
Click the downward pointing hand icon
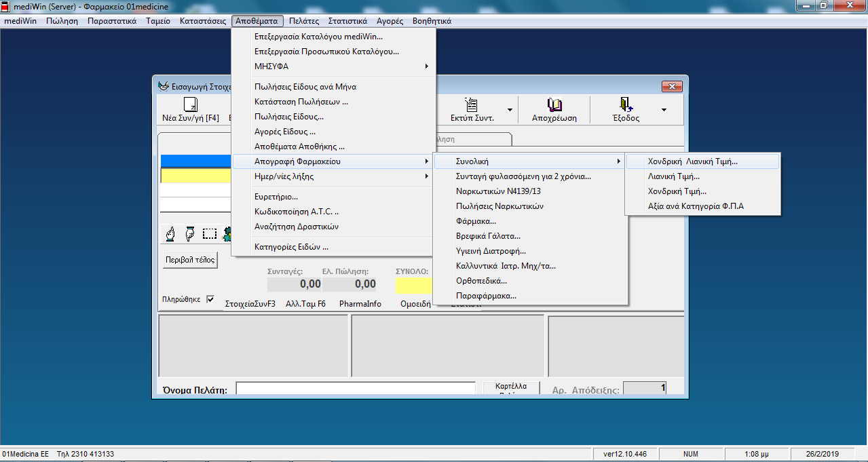tap(190, 234)
